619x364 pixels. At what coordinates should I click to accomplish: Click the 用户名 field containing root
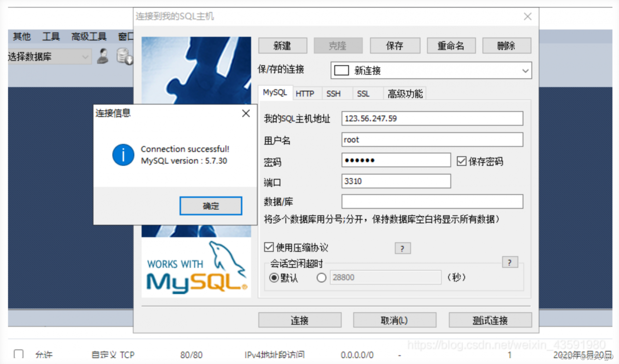tap(432, 140)
